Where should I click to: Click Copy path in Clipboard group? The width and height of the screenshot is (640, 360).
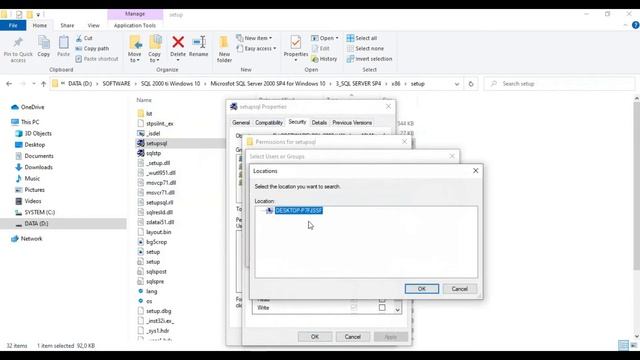92,48
